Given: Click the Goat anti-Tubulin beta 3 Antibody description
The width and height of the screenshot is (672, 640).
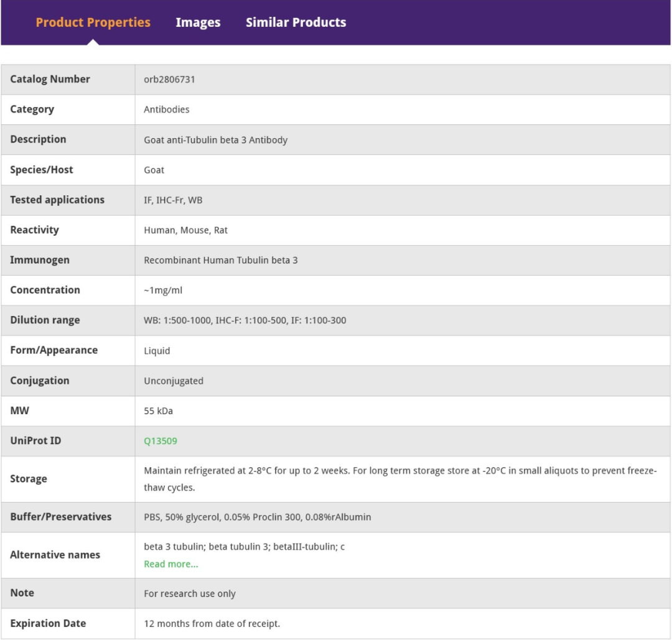Looking at the screenshot, I should (215, 140).
